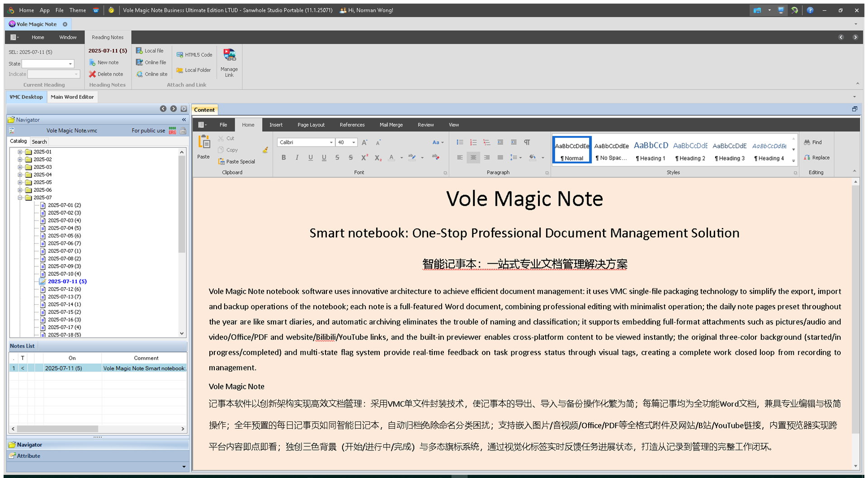Screen dimensions: 868x478
Task: Open font color picker
Action: coord(401,158)
